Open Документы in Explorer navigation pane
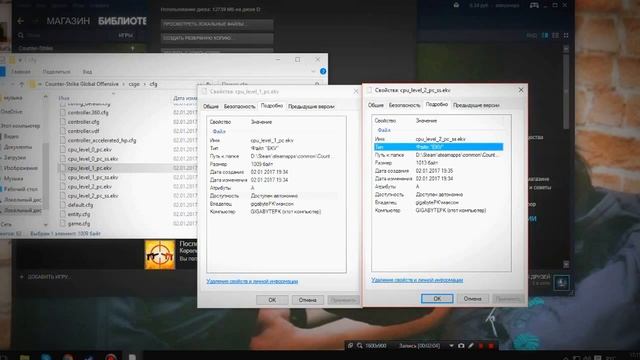This screenshot has width=640, height=360. pyautogui.click(x=18, y=147)
